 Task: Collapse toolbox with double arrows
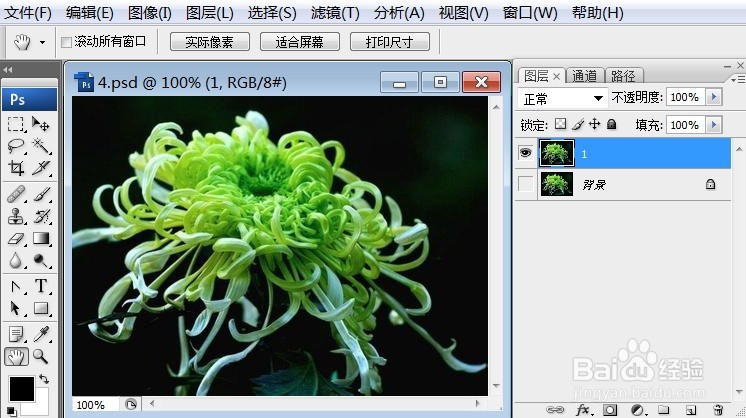coord(7,70)
